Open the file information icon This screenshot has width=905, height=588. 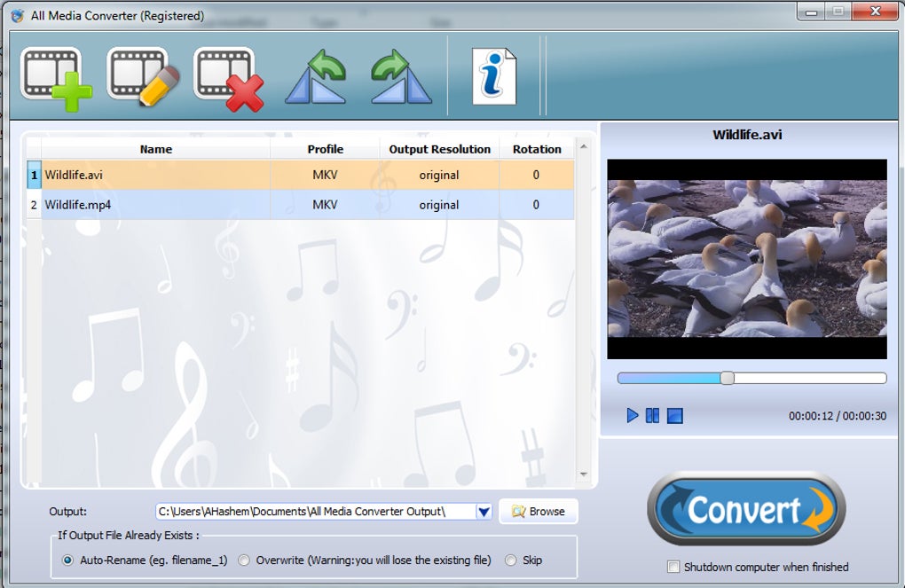pyautogui.click(x=494, y=77)
